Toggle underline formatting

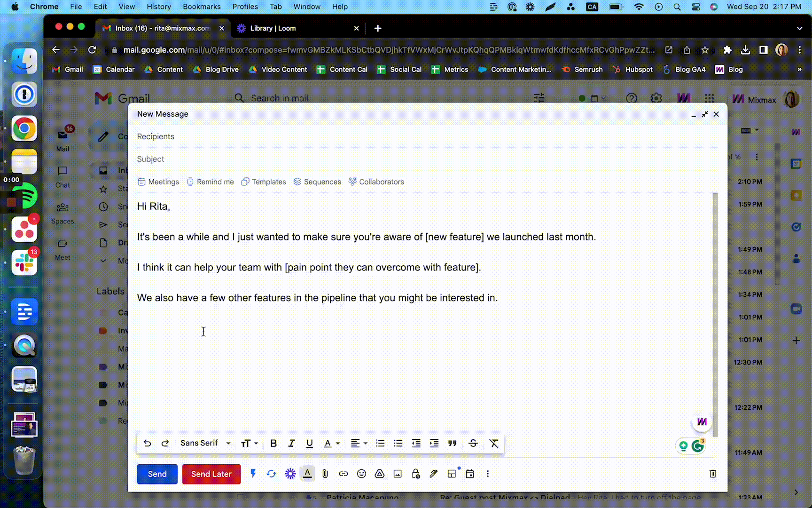pos(309,443)
